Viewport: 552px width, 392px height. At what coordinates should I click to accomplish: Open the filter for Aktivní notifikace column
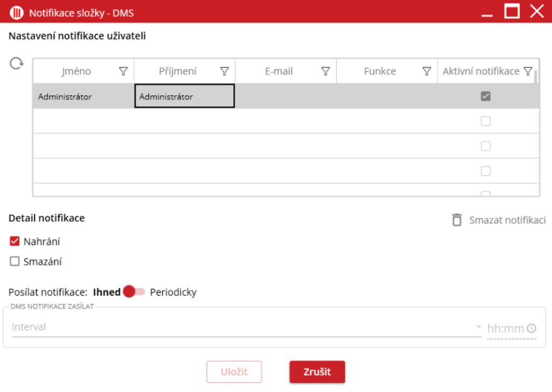(x=528, y=71)
